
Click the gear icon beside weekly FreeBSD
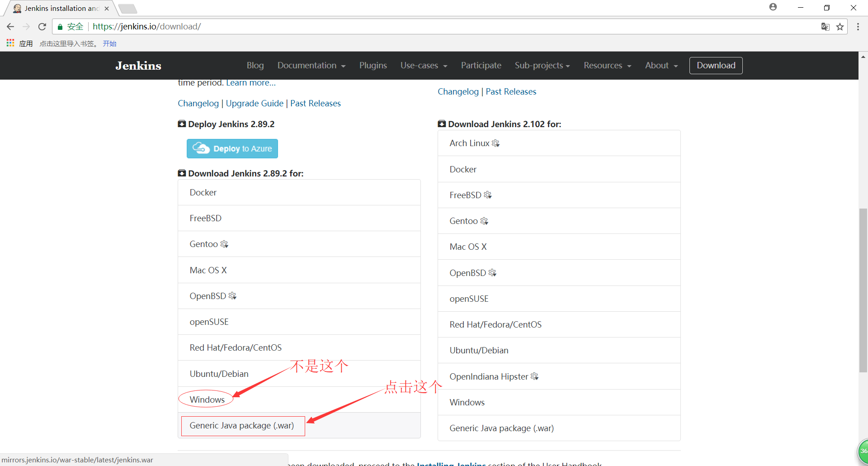[487, 195]
